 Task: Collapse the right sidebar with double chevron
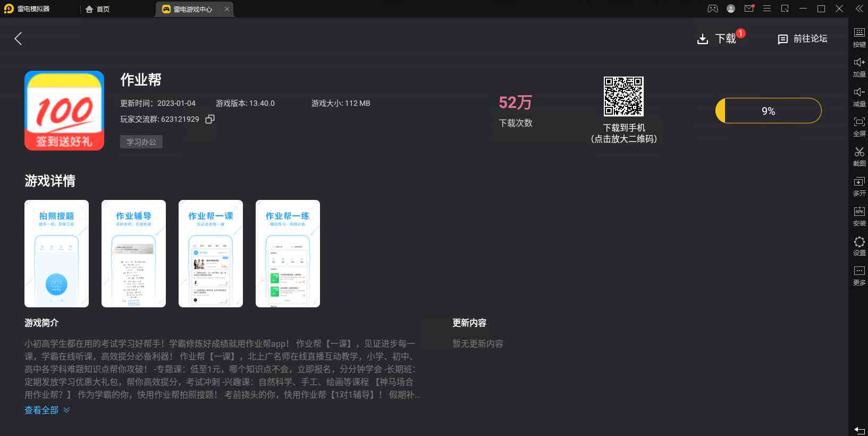point(859,9)
